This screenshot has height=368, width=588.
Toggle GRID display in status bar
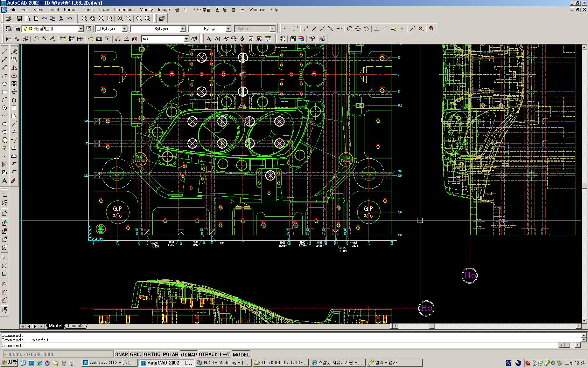click(x=136, y=354)
